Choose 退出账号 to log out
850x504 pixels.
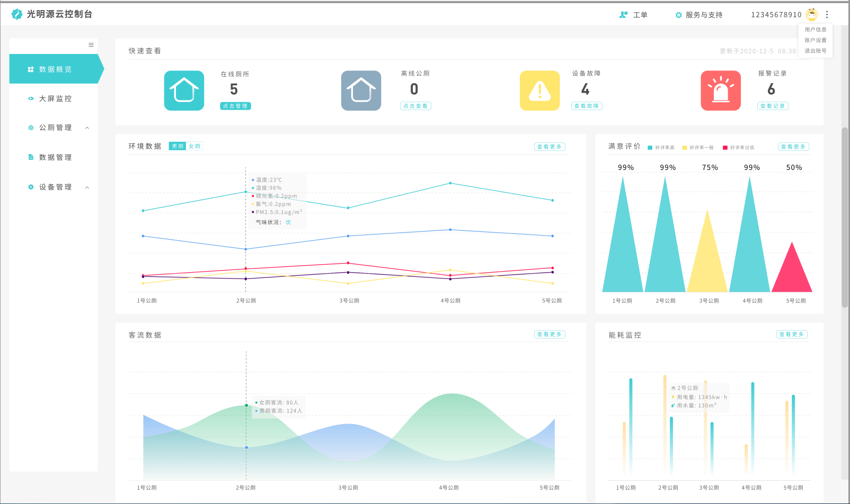tap(816, 51)
